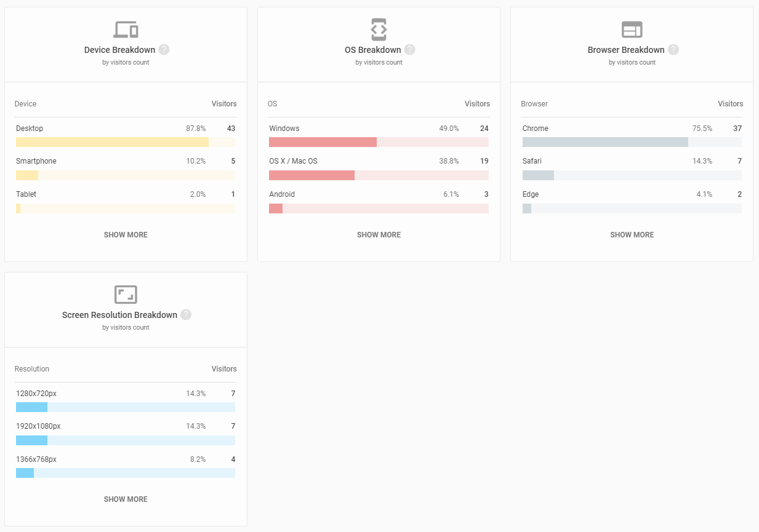
Task: Show more resolutions in Screen Resolution Breakdown
Action: pos(126,499)
